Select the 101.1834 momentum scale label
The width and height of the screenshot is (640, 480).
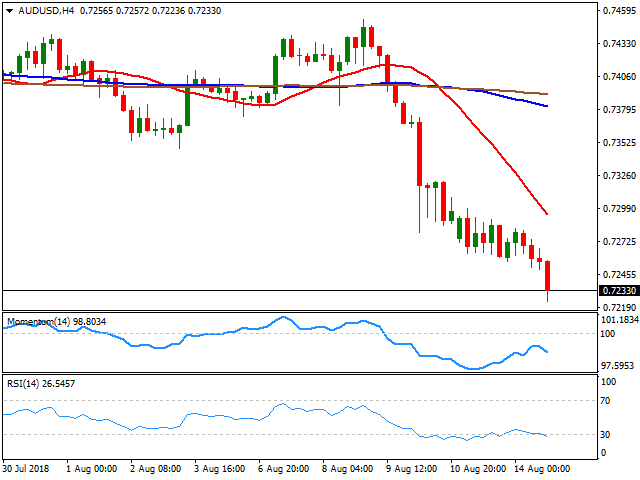pyautogui.click(x=620, y=320)
